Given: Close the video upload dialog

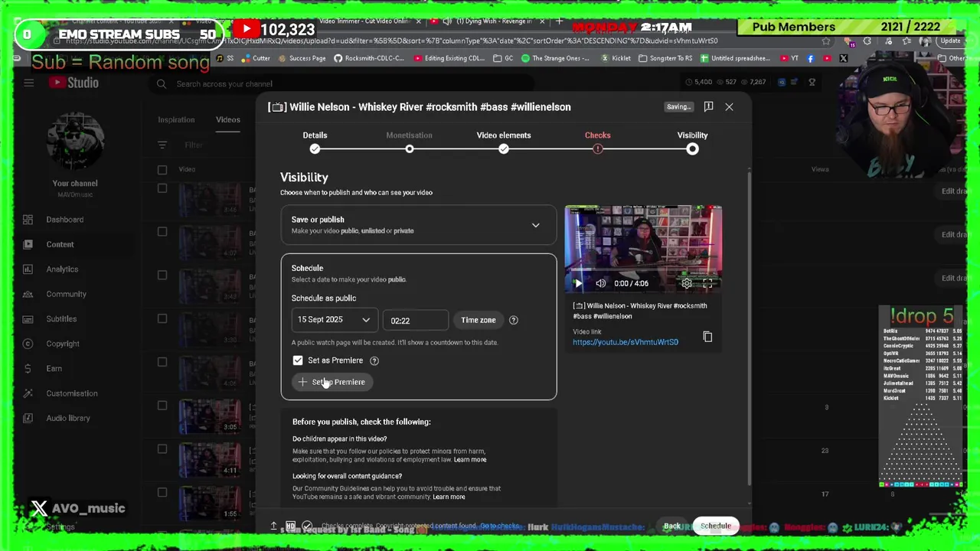Looking at the screenshot, I should coord(729,107).
